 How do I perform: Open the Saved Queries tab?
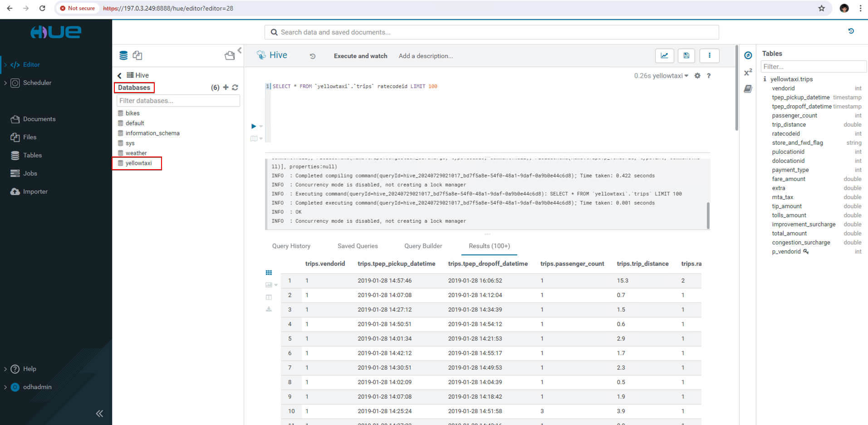click(x=358, y=246)
